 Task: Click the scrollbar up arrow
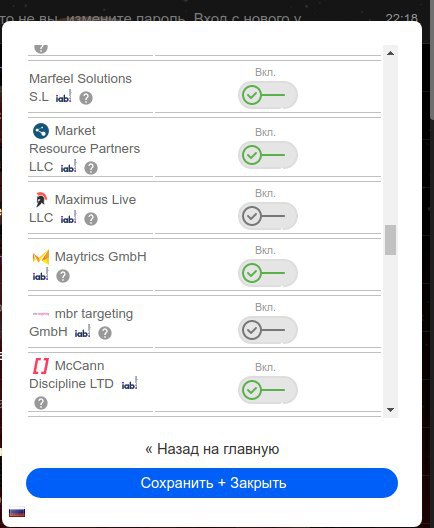391,53
